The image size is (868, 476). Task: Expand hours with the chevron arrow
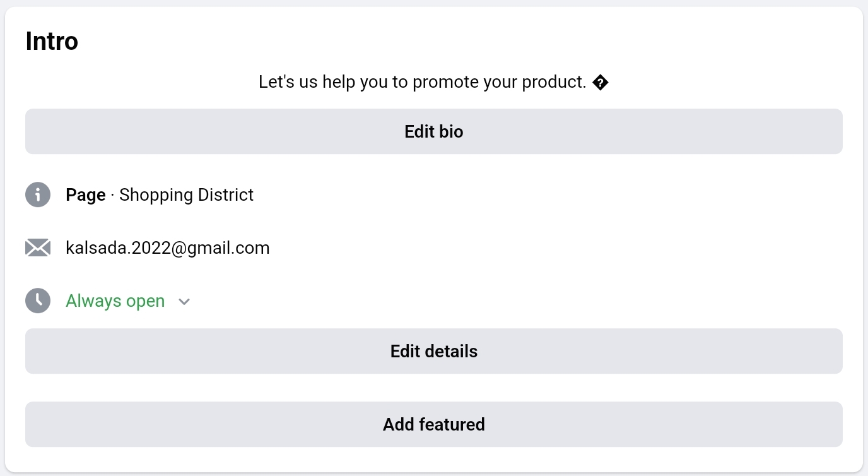(184, 302)
